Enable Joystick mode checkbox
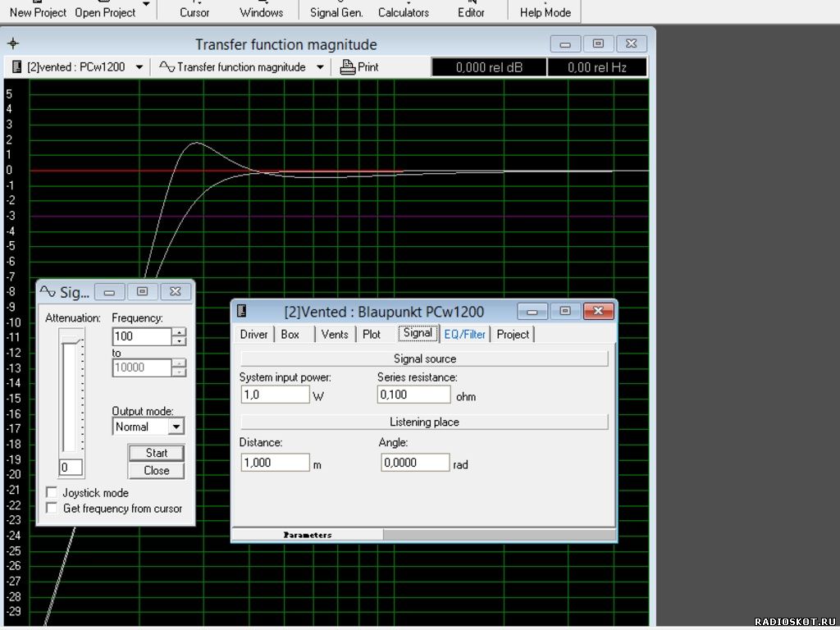 tap(52, 492)
